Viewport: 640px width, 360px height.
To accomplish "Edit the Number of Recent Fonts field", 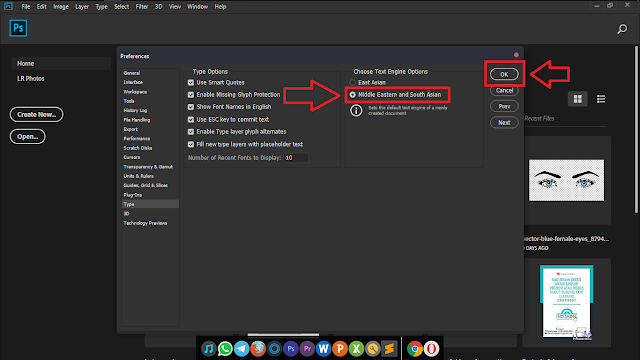I will [296, 158].
